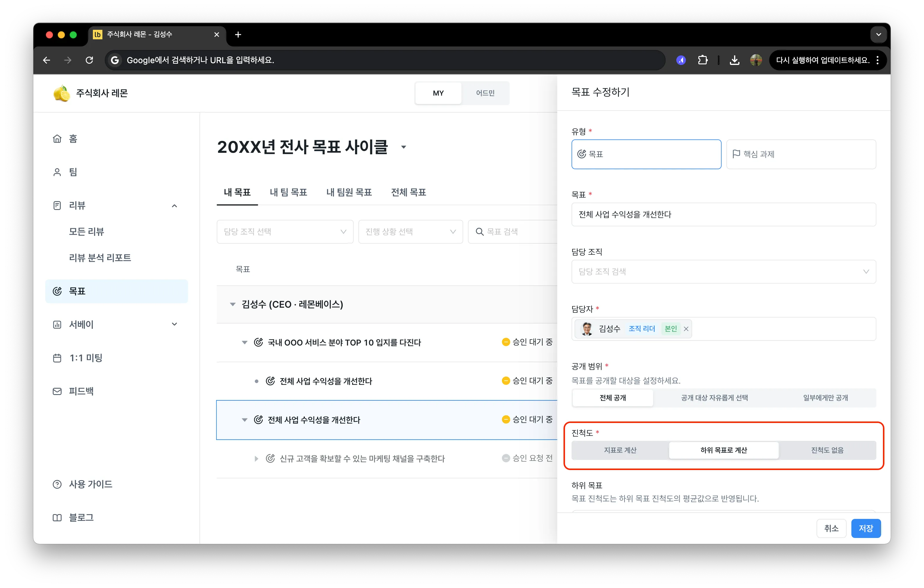Viewport: 924px width, 588px height.
Task: Click the 주식회사 레몬 lemon logo
Action: coord(61,93)
